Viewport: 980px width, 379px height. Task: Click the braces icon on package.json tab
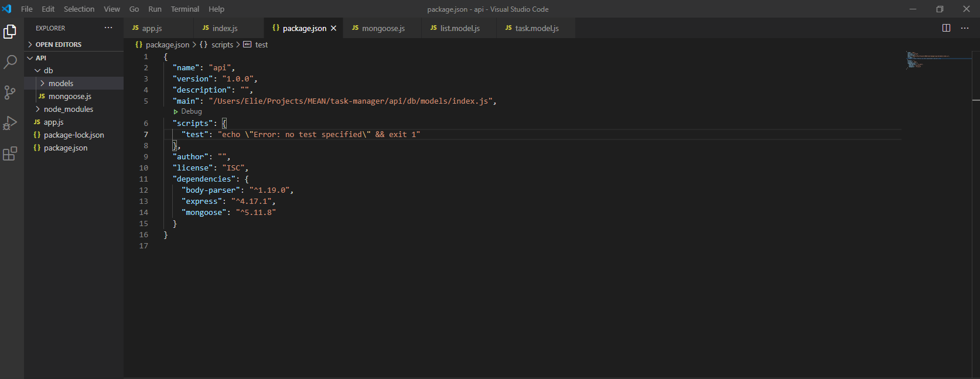tap(276, 28)
